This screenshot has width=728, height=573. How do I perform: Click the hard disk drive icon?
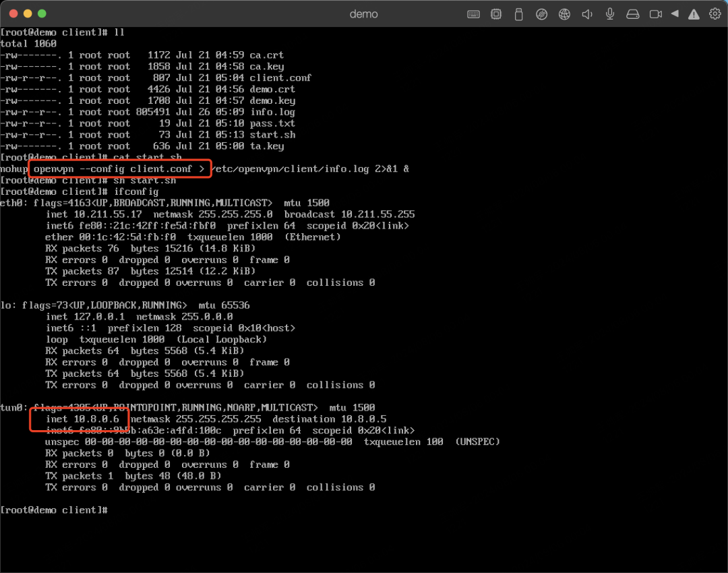click(632, 14)
